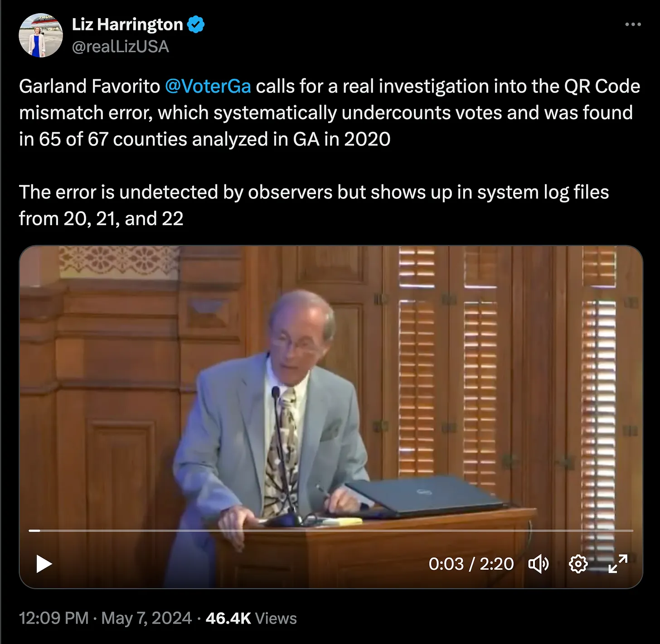View the 46.4K Views count
Screen dimensions: 660x644
(x=251, y=618)
